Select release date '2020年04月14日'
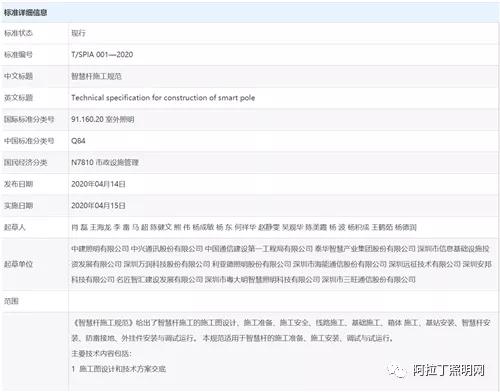Image resolution: width=500 pixels, height=392 pixels. pyautogui.click(x=98, y=184)
